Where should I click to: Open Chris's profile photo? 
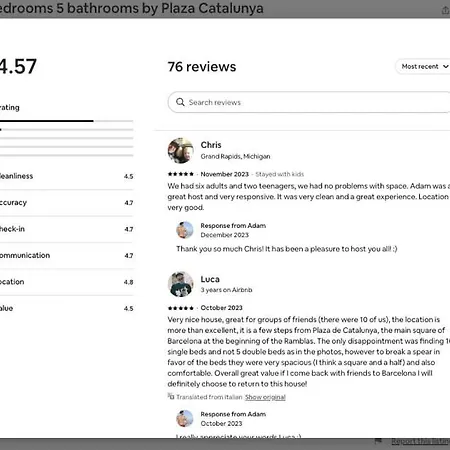[181, 151]
